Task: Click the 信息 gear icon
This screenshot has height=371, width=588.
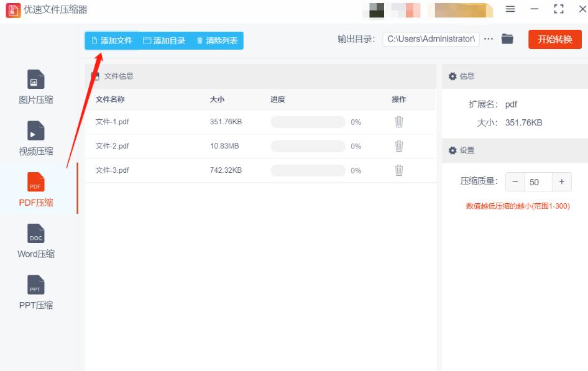Action: pyautogui.click(x=452, y=76)
